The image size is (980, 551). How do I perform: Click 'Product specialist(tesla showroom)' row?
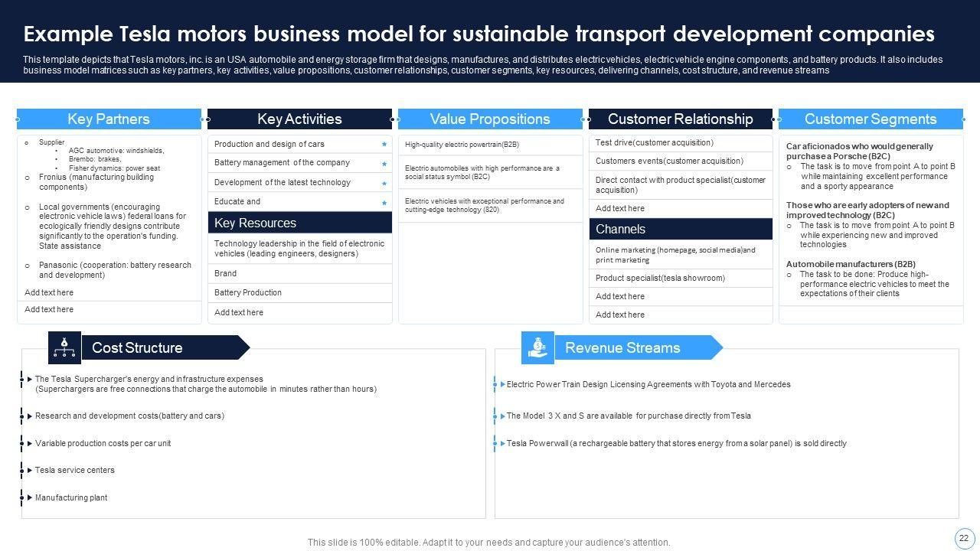[x=681, y=278]
